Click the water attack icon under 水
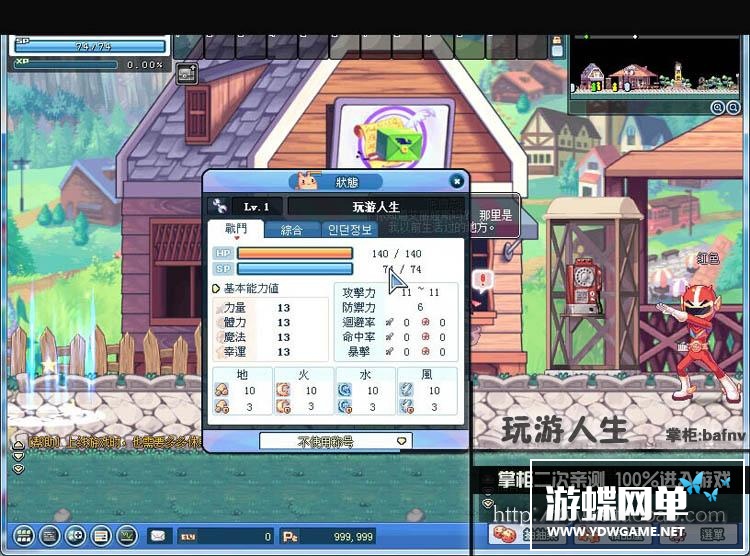750x556 pixels. (344, 390)
